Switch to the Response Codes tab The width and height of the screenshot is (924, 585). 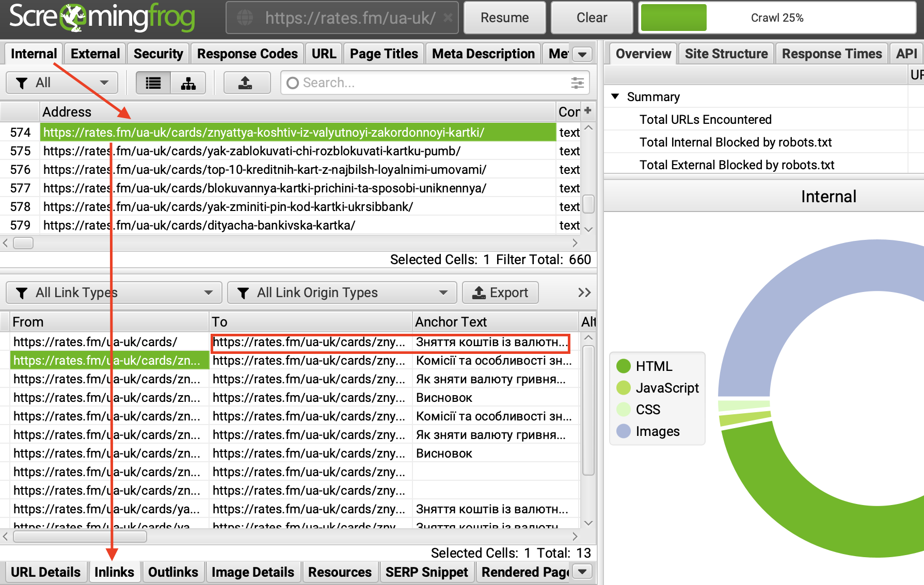point(247,54)
